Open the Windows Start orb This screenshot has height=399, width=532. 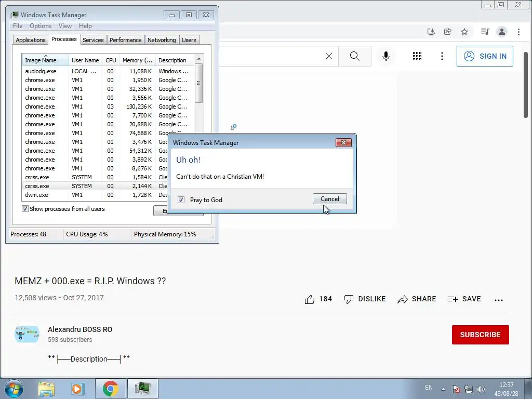[14, 389]
